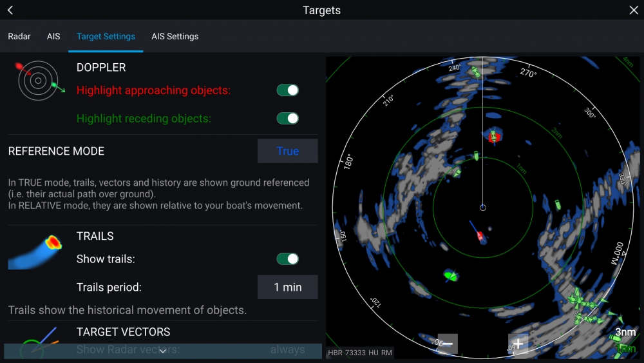This screenshot has width=644, height=363.
Task: Select green AIS vessel east of own ship
Action: (x=558, y=204)
